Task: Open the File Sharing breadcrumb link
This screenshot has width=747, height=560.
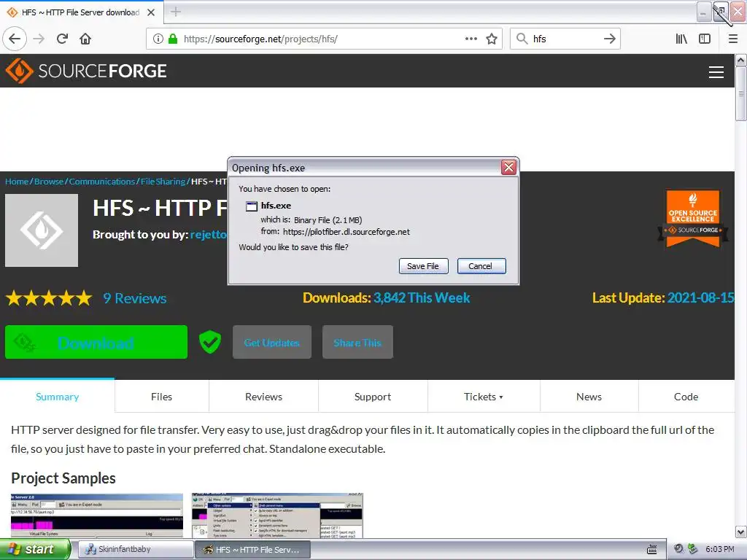Action: (163, 182)
